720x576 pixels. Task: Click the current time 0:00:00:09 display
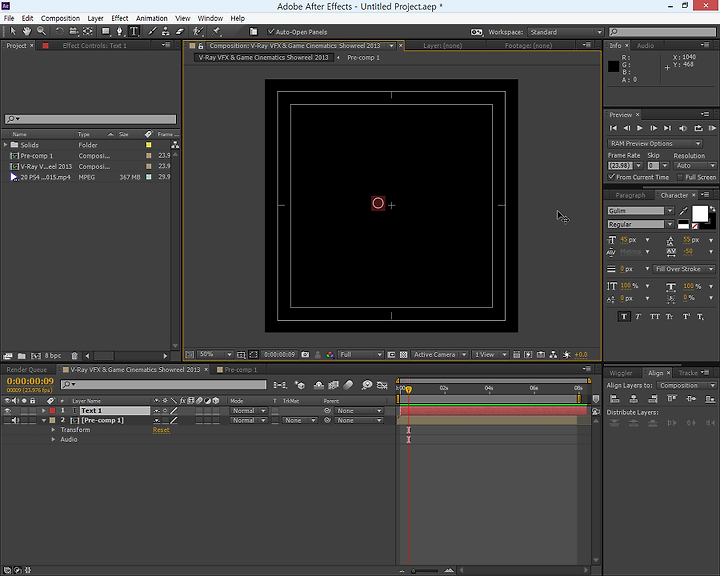[x=30, y=381]
